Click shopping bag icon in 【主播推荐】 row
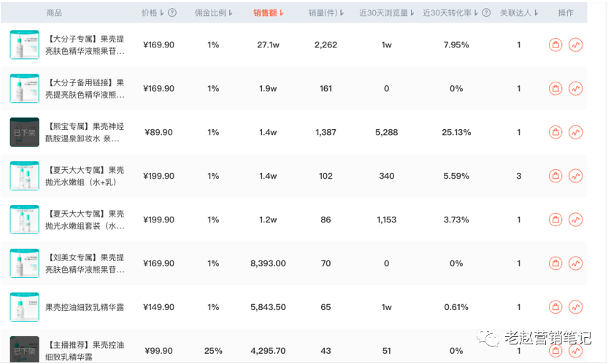 (556, 351)
